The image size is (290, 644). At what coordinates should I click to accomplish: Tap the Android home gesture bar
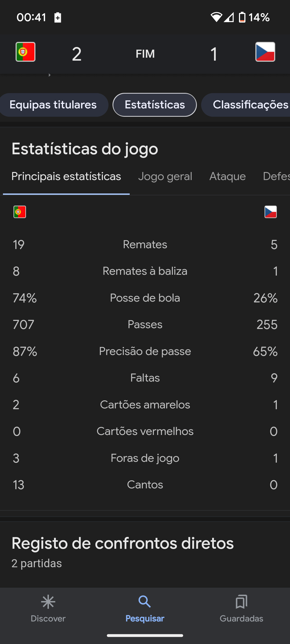point(145,635)
